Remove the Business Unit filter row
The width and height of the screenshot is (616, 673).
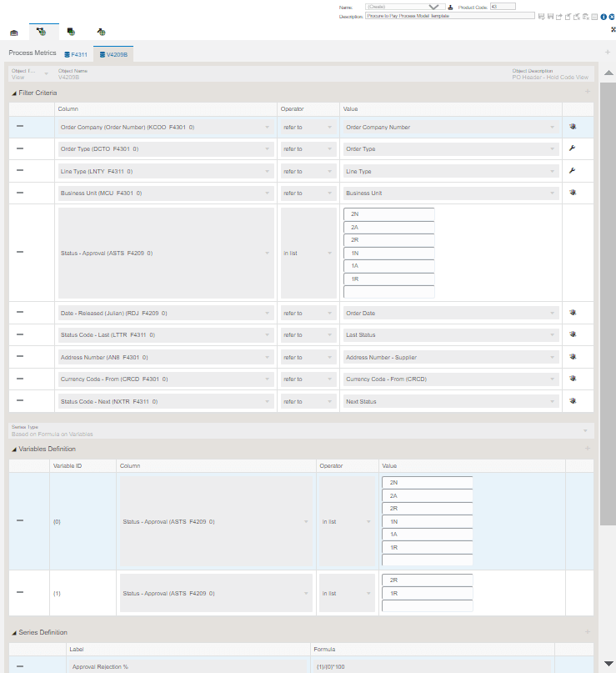20,193
